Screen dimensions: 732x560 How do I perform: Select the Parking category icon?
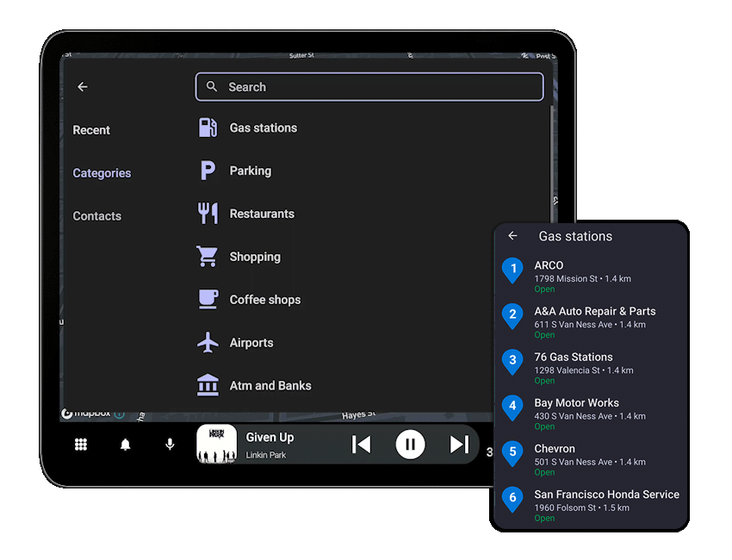pos(208,171)
